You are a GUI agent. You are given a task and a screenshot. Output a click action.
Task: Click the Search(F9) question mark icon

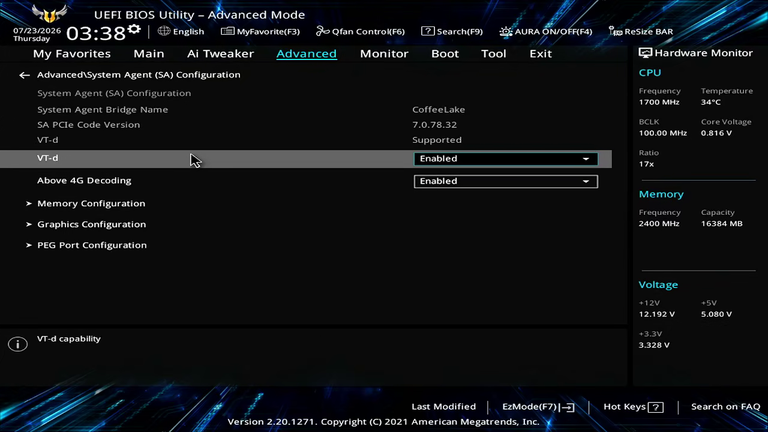pyautogui.click(x=428, y=31)
